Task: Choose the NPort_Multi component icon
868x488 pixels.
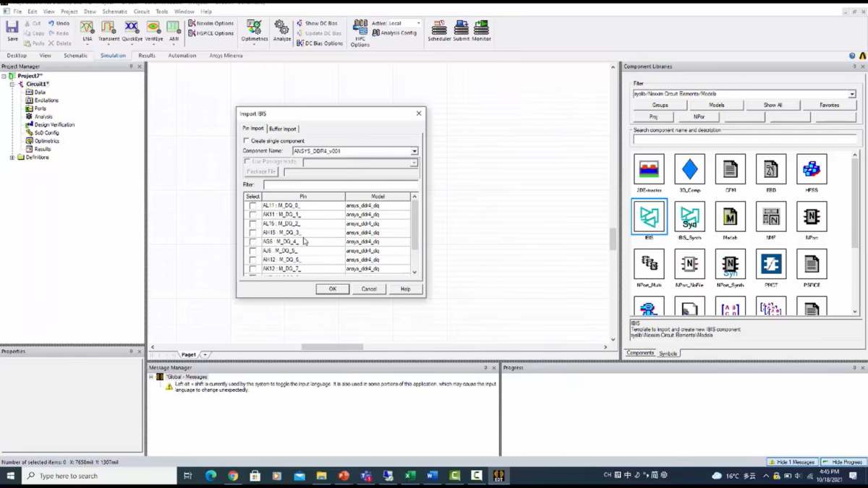Action: pyautogui.click(x=649, y=264)
